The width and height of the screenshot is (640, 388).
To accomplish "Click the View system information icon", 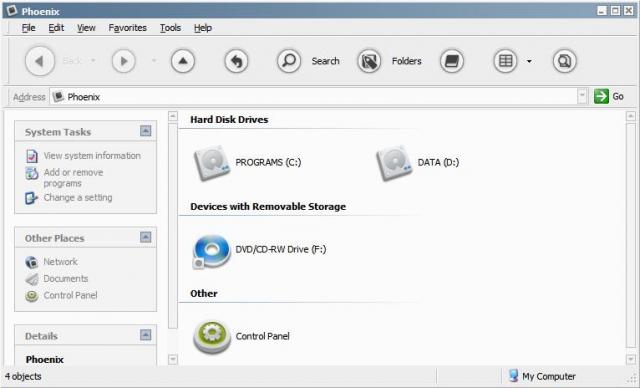I will [32, 156].
